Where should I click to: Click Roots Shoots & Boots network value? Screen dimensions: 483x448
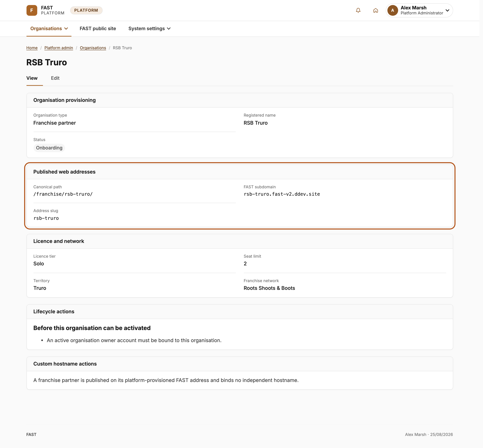(269, 288)
